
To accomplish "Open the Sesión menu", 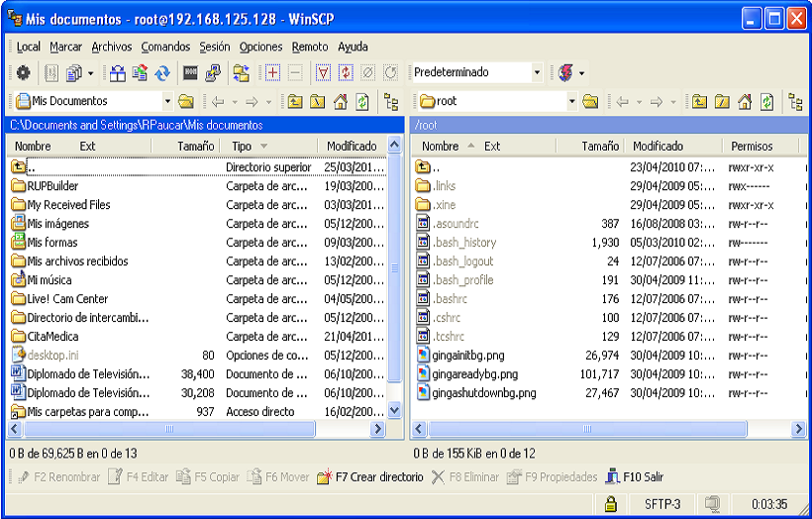I will [x=215, y=47].
